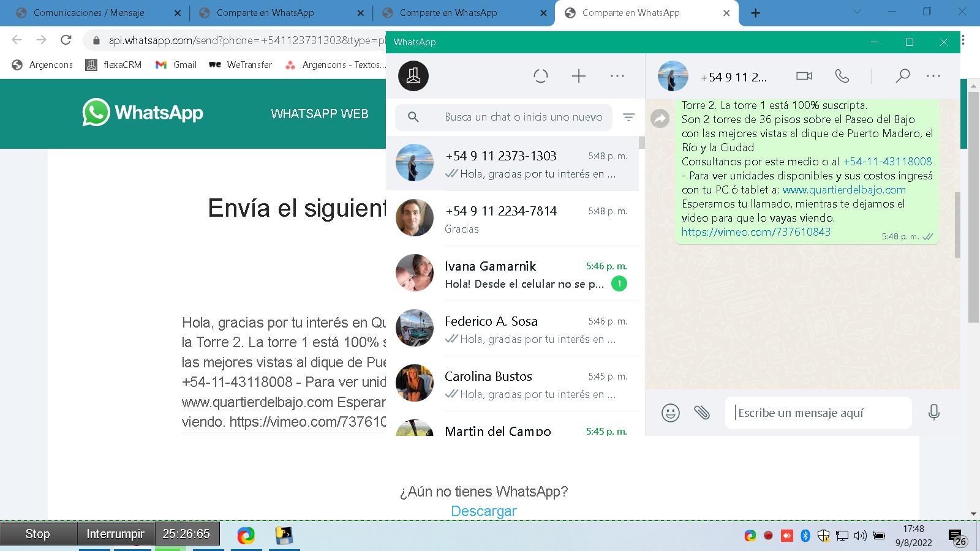Open a new browser tab
This screenshot has height=551, width=980.
click(x=756, y=13)
